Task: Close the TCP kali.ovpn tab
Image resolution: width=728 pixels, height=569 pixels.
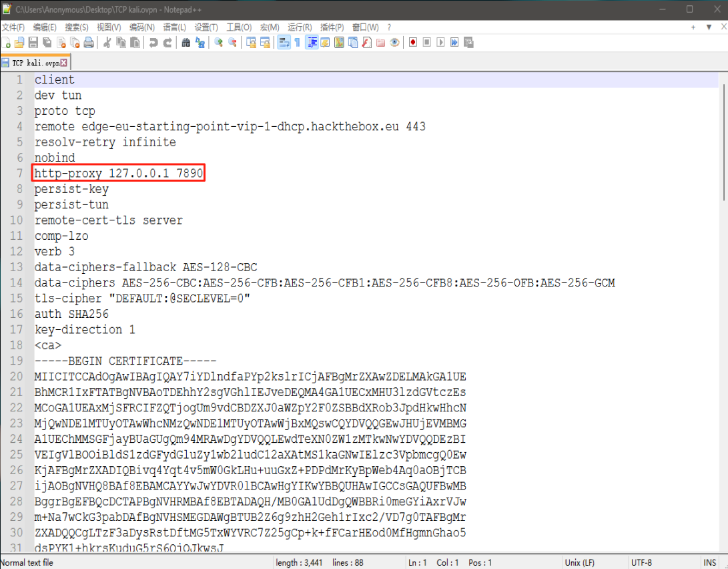Action: point(64,63)
